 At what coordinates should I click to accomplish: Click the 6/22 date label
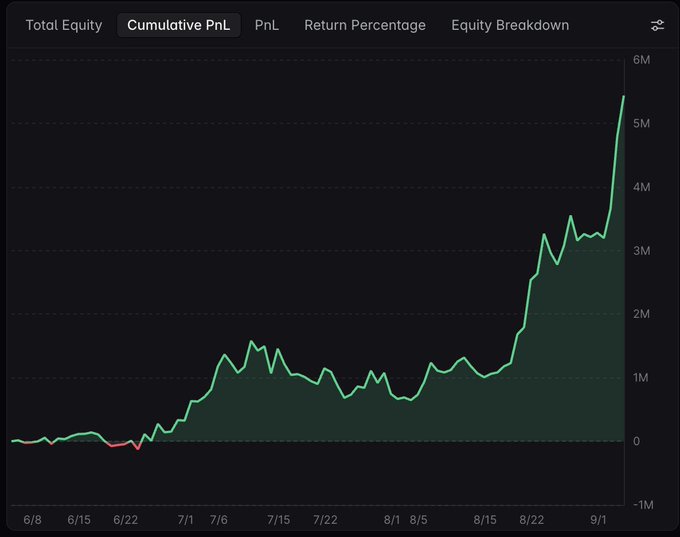click(125, 520)
